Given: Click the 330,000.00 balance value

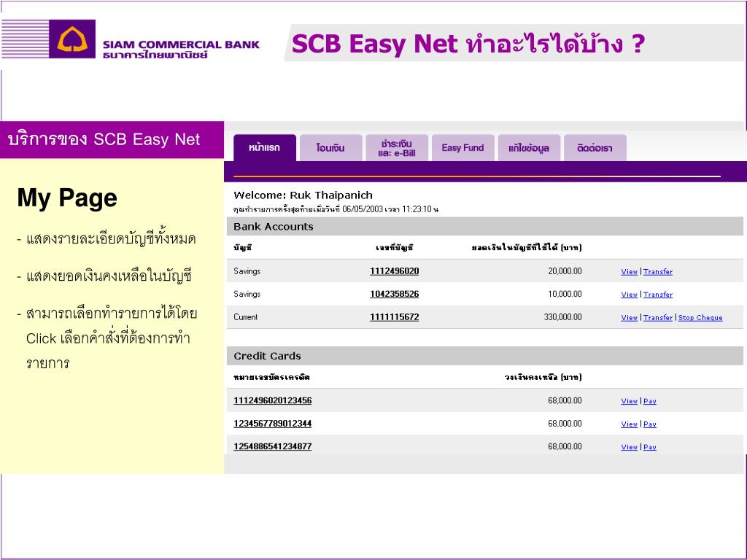Looking at the screenshot, I should (562, 316).
